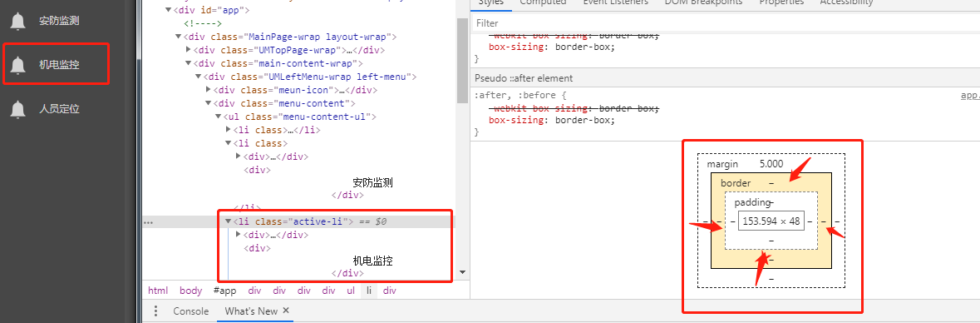
Task: Open the drawer three-dot more menu
Action: pyautogui.click(x=155, y=311)
